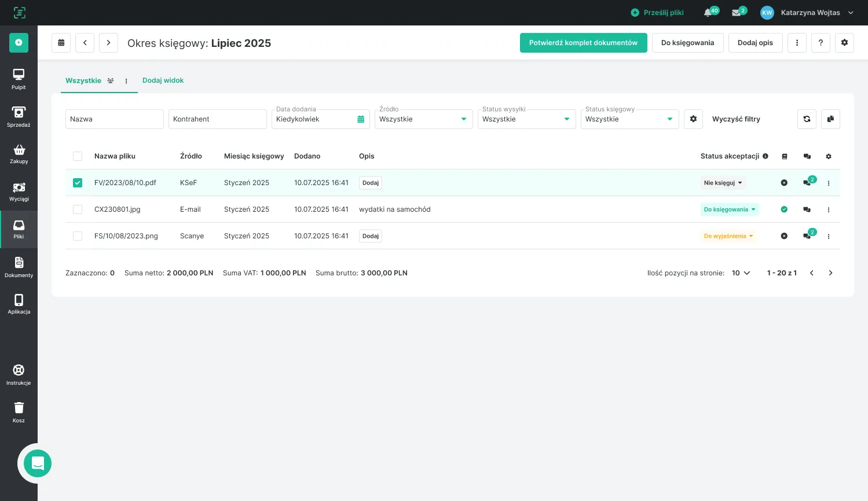The height and width of the screenshot is (501, 868).
Task: Add description for FS/10/08/2023.png
Action: [x=371, y=236]
